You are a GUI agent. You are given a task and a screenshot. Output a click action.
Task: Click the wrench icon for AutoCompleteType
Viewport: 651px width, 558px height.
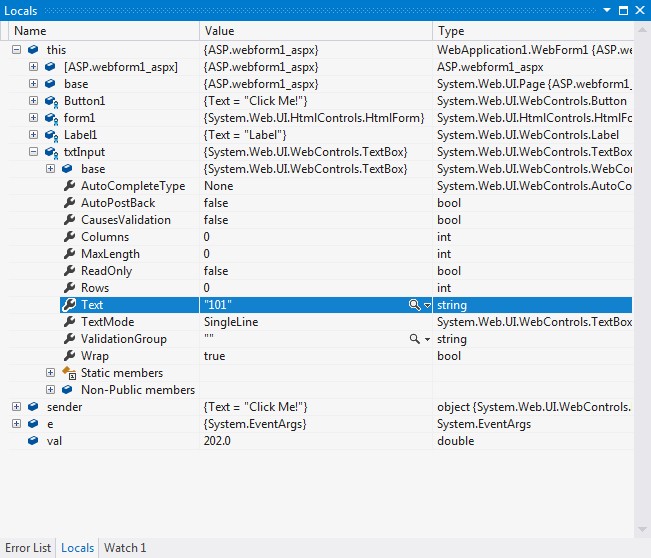coord(69,186)
